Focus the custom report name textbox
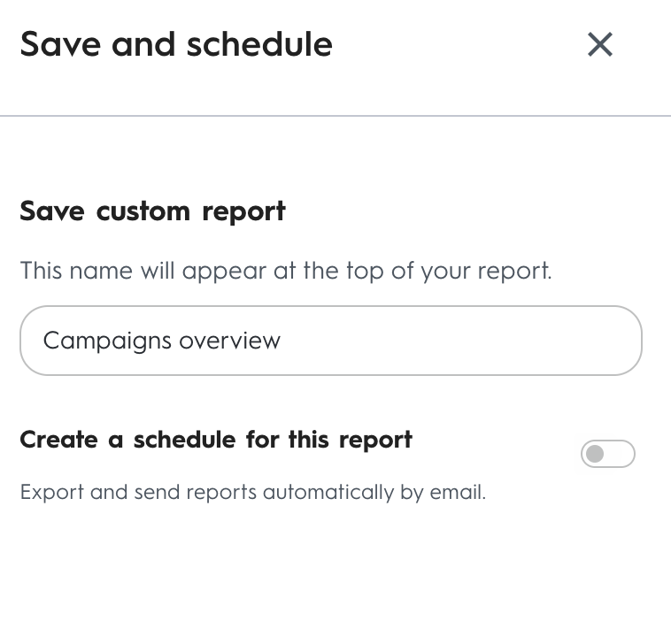The image size is (671, 644). pyautogui.click(x=330, y=341)
